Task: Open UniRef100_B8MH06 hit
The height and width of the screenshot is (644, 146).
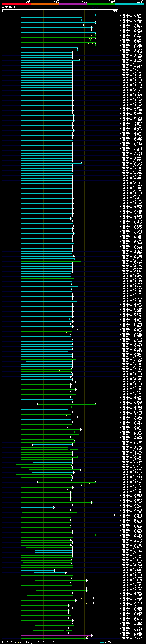Action: click(131, 324)
